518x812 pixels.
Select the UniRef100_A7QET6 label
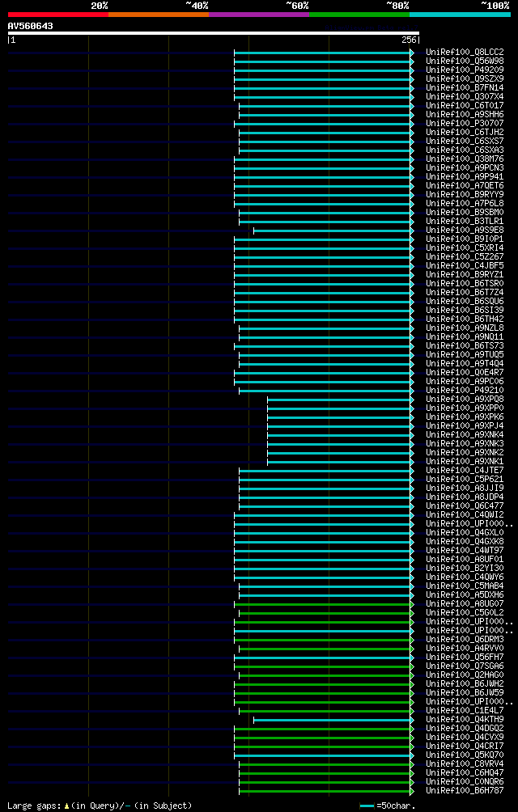point(465,185)
